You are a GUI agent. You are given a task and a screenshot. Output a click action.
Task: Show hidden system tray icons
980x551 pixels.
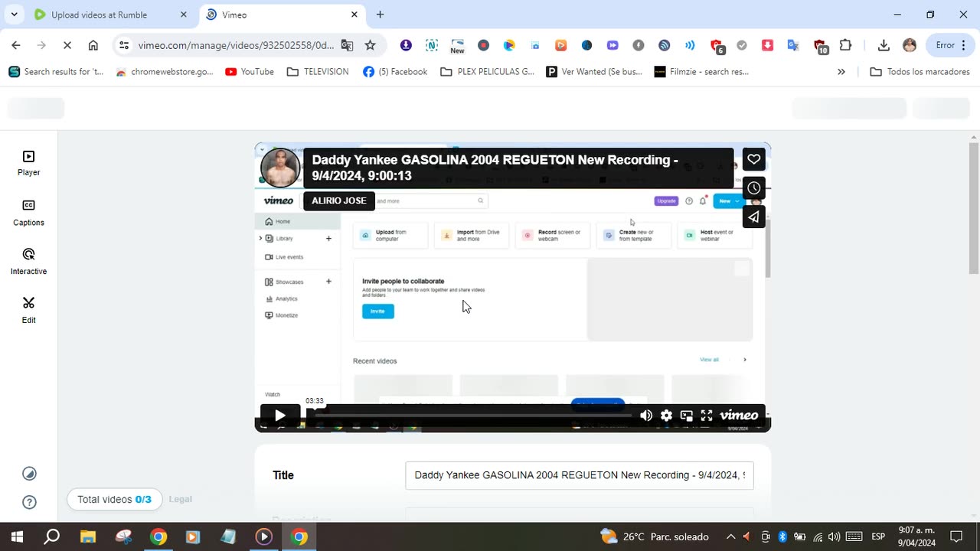coord(730,536)
